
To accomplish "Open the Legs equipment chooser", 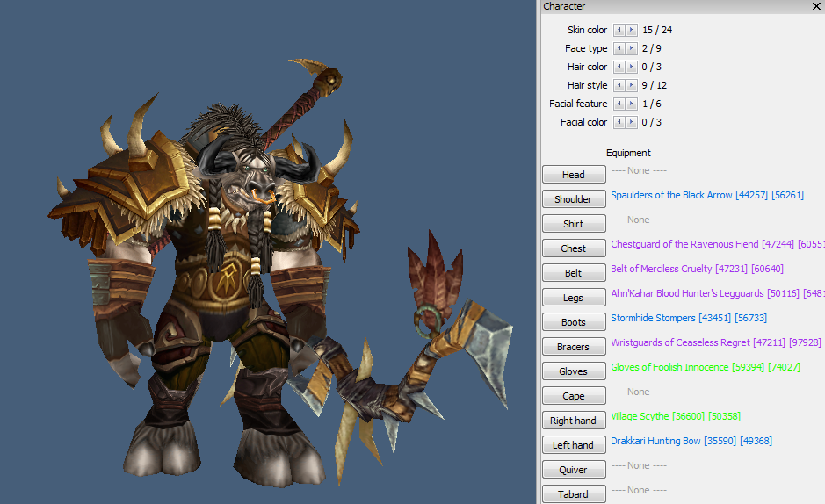I will 574,298.
